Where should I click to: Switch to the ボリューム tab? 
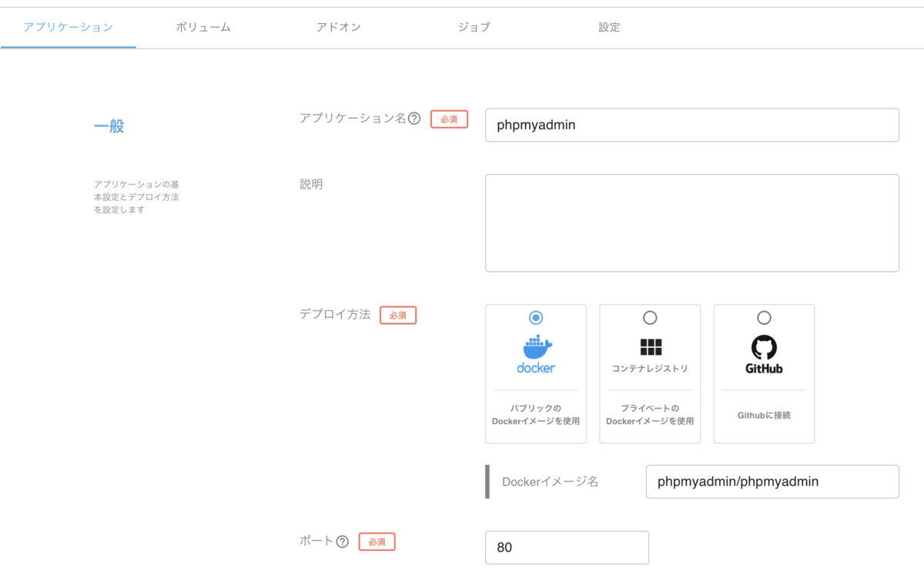coord(203,25)
